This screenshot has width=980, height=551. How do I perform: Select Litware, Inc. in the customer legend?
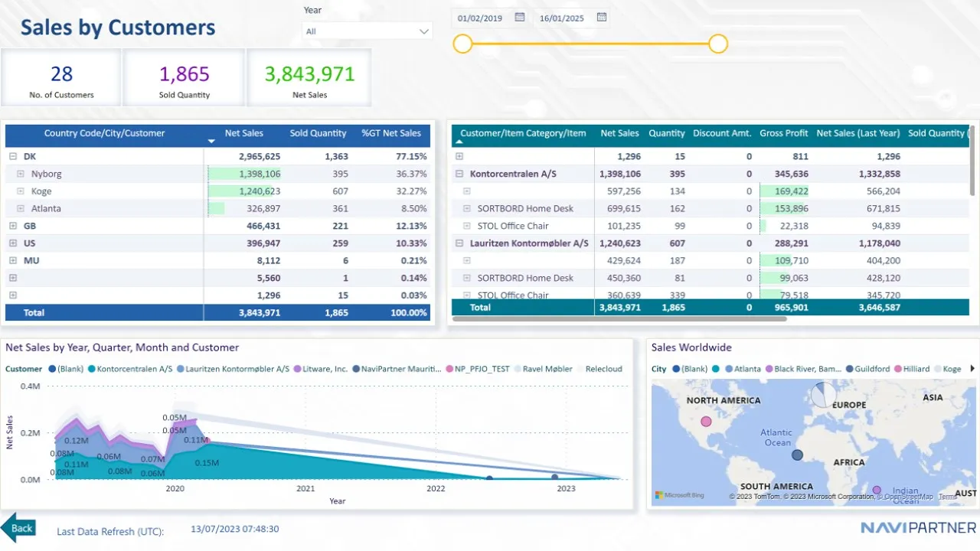pyautogui.click(x=320, y=369)
